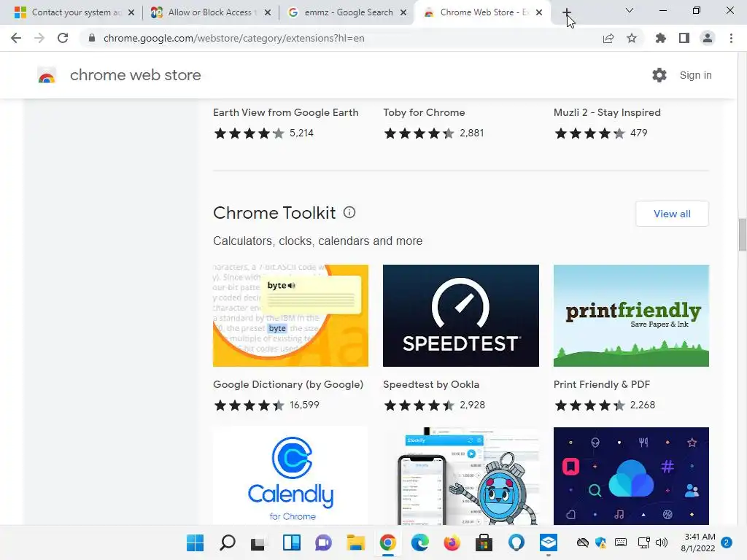The height and width of the screenshot is (560, 747).
Task: Go back to the previous page
Action: 16,38
